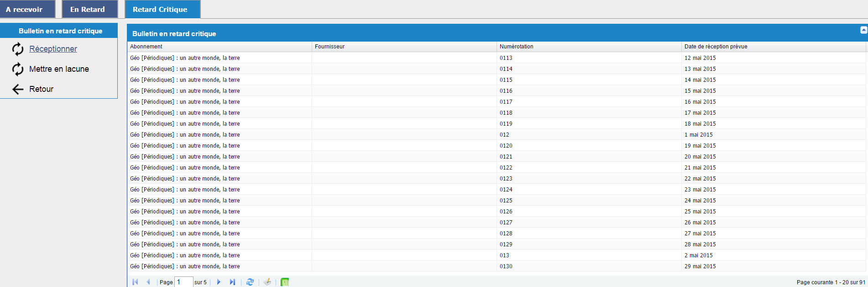Click the eraser clear-filters icon
The width and height of the screenshot is (868, 287).
point(267,282)
